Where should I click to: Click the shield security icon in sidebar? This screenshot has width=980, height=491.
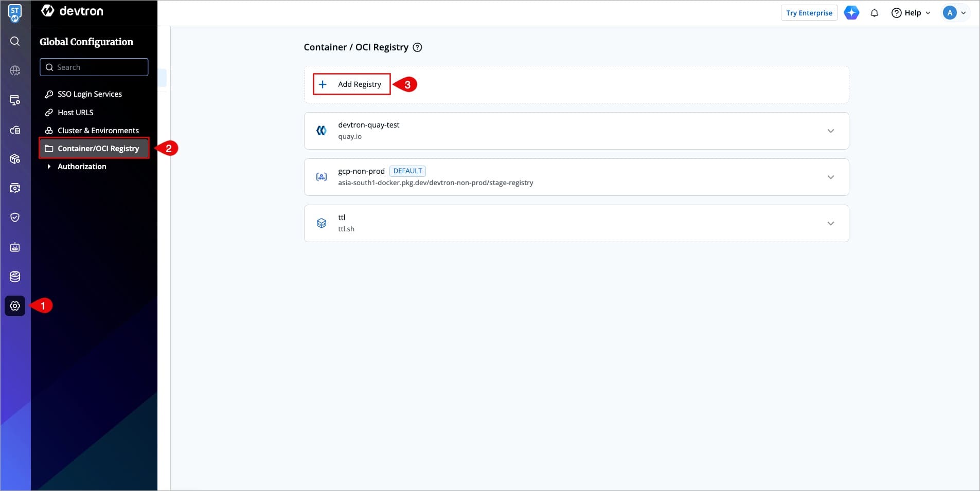click(15, 217)
